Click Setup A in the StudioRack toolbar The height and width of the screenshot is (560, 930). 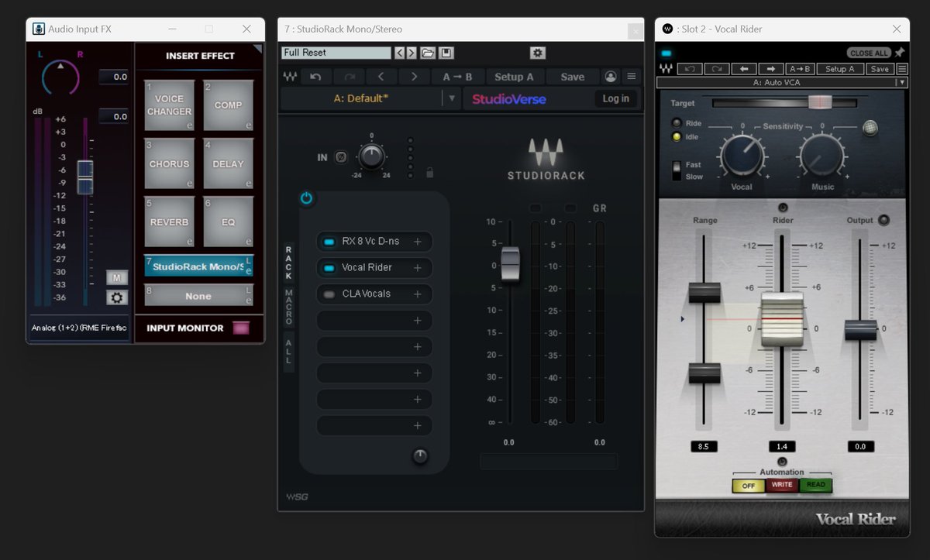click(x=514, y=77)
